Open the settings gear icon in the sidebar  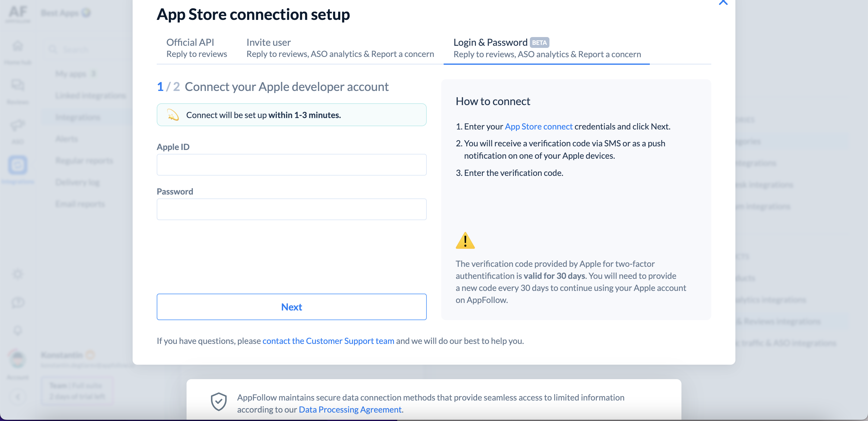coord(18,274)
